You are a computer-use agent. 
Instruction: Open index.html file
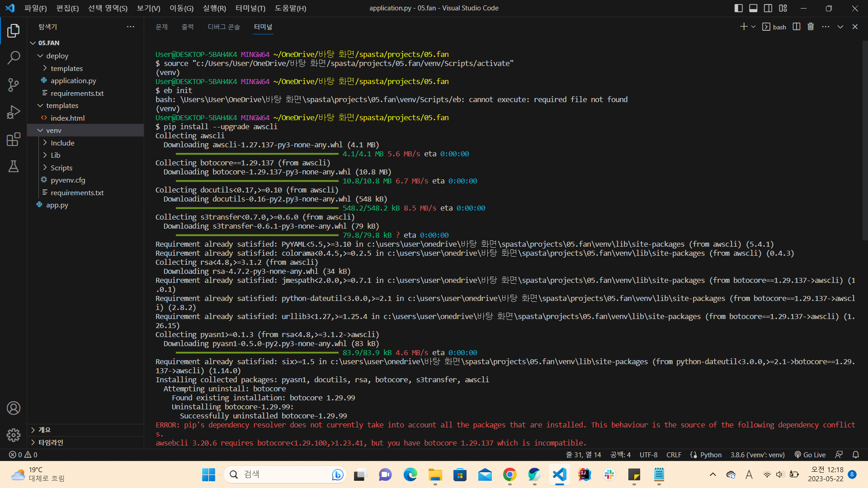tap(86, 118)
